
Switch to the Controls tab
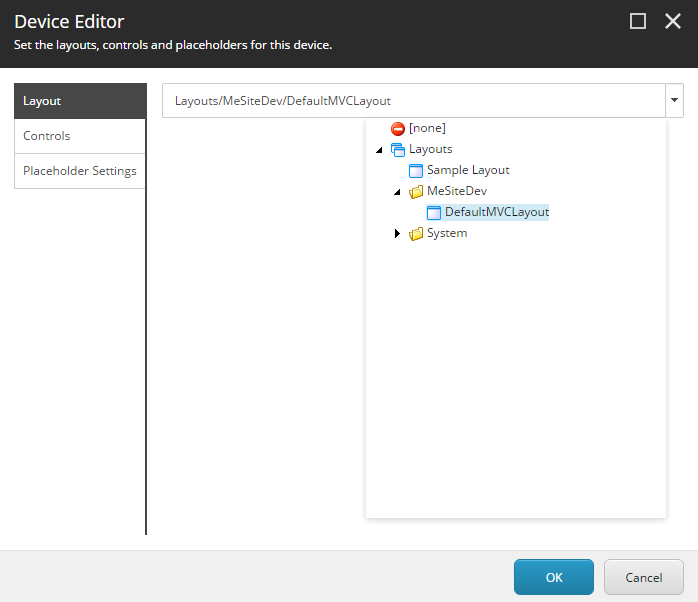(x=80, y=136)
